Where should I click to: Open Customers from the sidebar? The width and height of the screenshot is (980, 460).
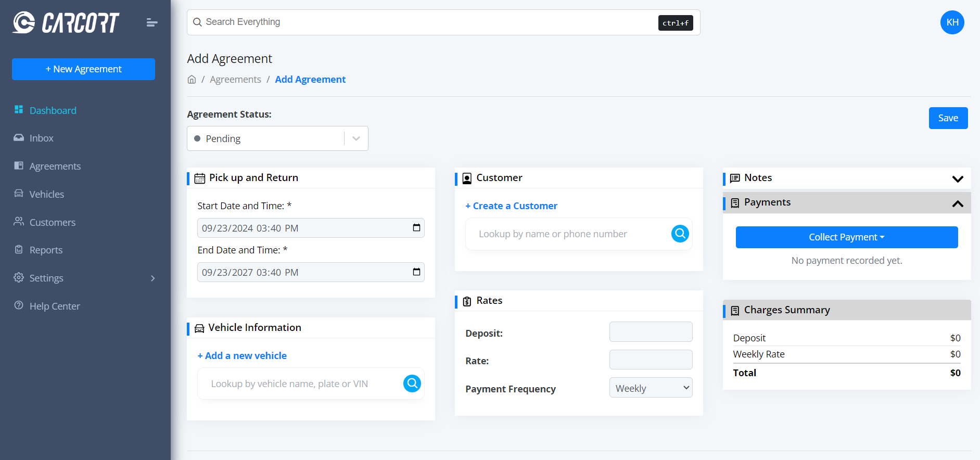click(52, 222)
